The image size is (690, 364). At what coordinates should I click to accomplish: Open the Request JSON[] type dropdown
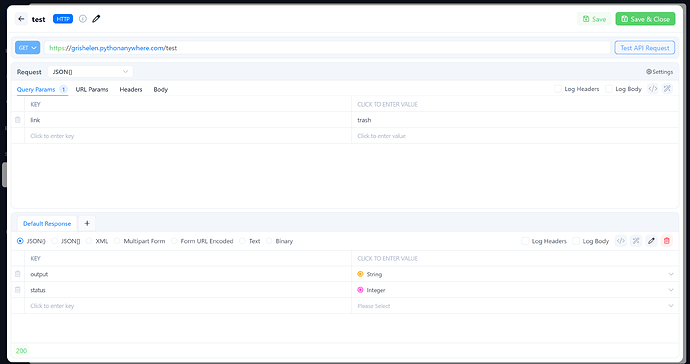[90, 72]
